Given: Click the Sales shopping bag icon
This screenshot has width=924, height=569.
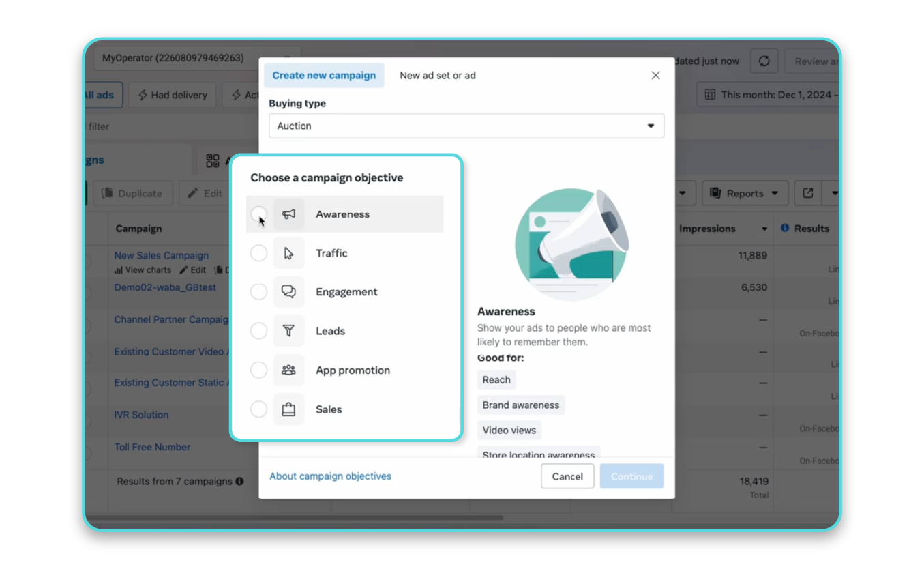Looking at the screenshot, I should click(288, 409).
